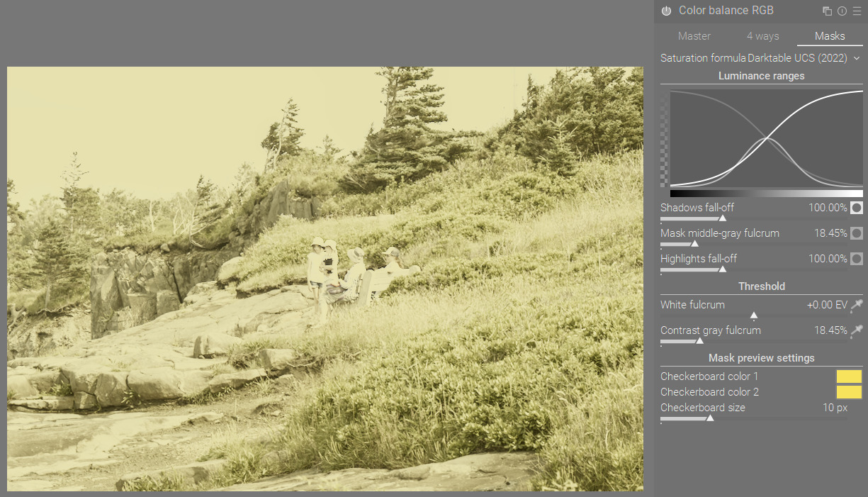Open the Checkerboard color 2 swatch

click(849, 392)
